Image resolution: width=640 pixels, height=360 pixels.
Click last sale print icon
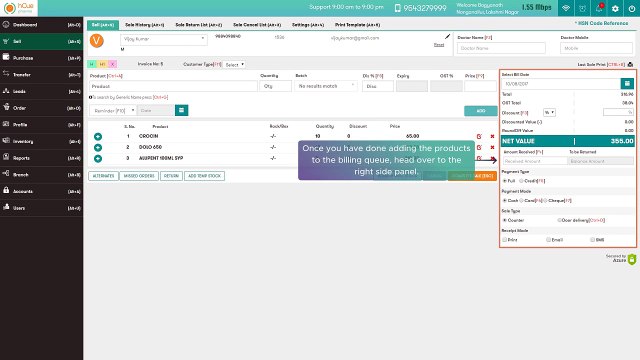[x=630, y=64]
